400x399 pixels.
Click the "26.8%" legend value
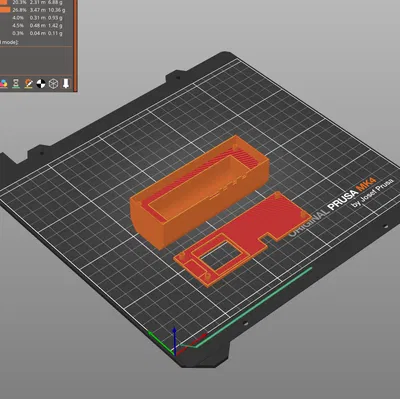pyautogui.click(x=20, y=10)
